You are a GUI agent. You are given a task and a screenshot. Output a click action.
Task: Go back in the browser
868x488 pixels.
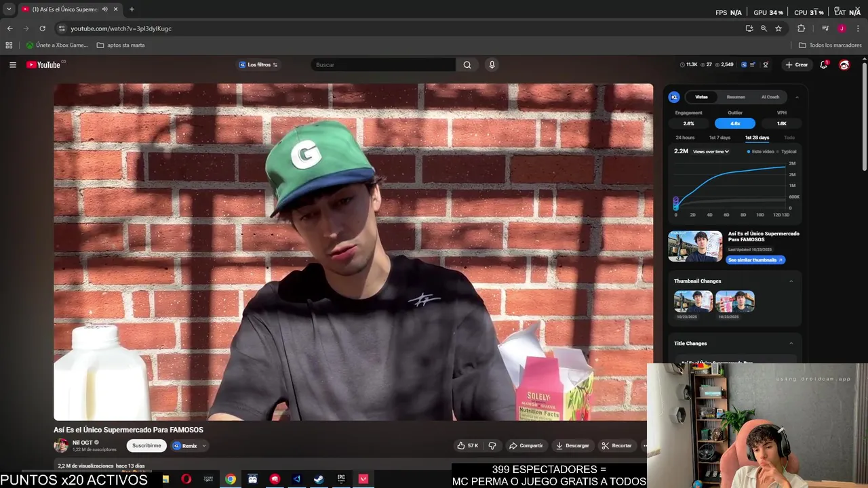pyautogui.click(x=9, y=28)
